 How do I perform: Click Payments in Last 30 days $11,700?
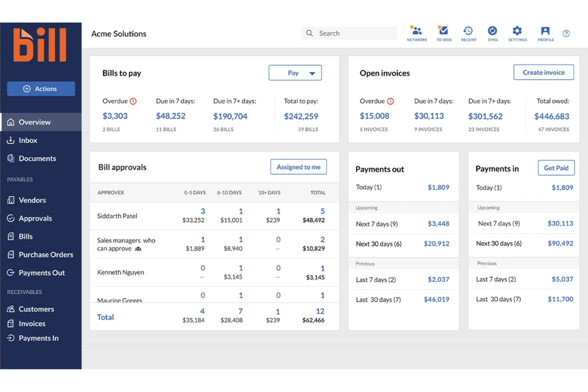[x=561, y=299]
